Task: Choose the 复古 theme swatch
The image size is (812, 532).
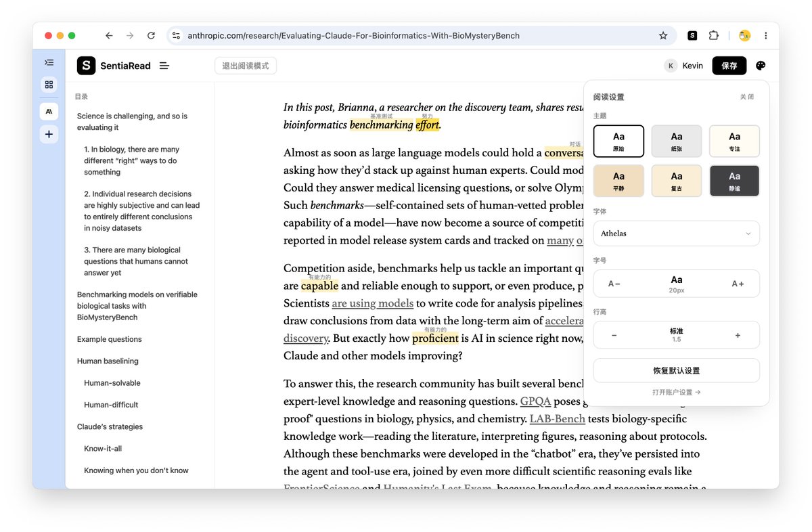Action: click(677, 181)
